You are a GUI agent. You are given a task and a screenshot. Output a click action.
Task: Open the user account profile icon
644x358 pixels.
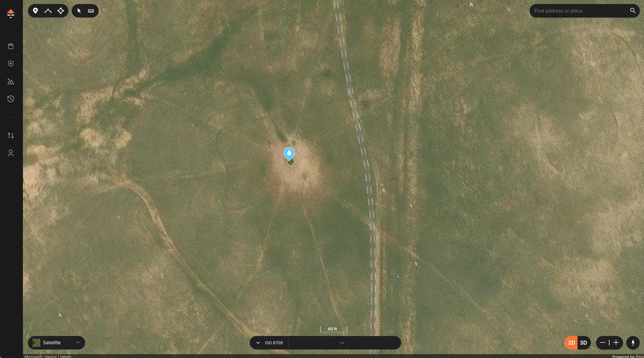(11, 153)
